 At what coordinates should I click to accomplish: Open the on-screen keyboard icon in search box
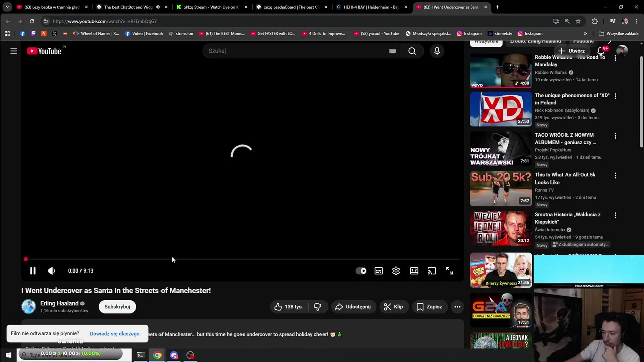tap(393, 51)
